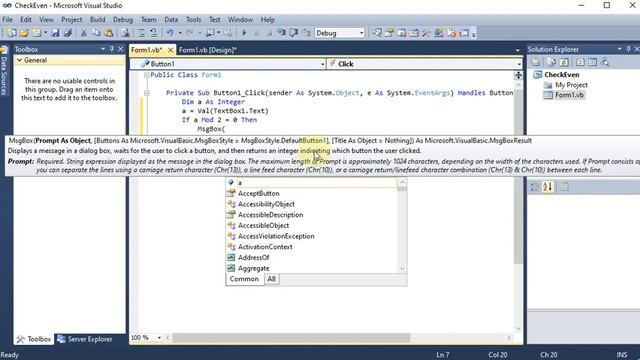Select the All tab in IntelliSense list
The height and width of the screenshot is (360, 640).
click(271, 279)
